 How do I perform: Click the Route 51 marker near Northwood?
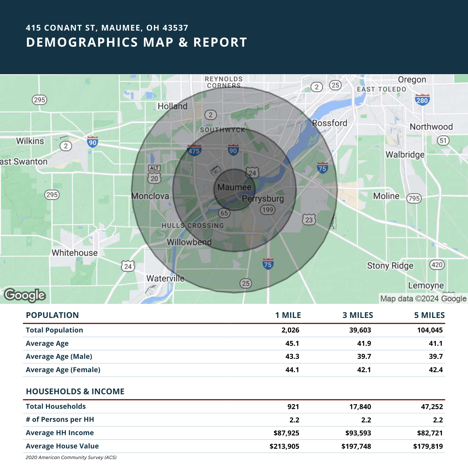(x=443, y=140)
